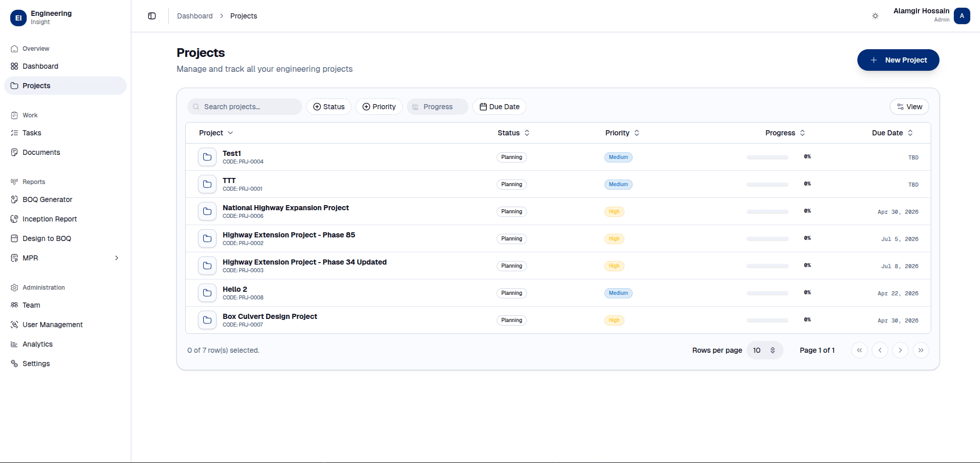Open the Reports section
The width and height of the screenshot is (980, 463).
pyautogui.click(x=34, y=182)
